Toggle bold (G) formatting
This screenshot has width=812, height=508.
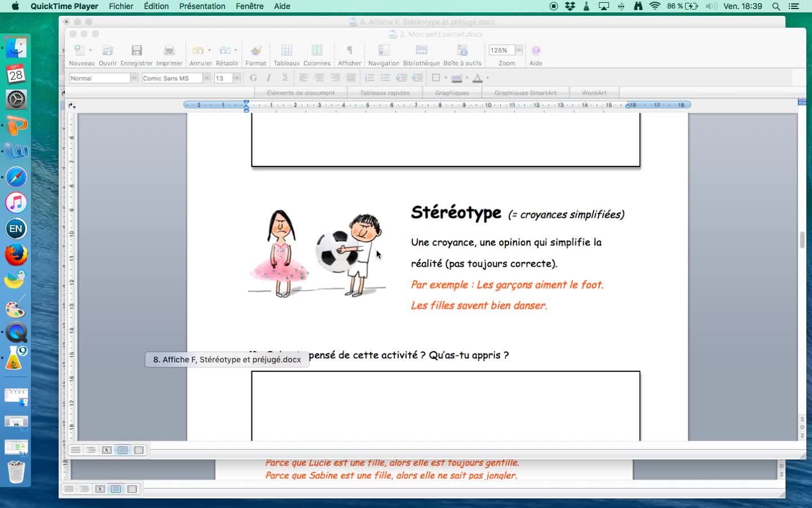pos(253,78)
